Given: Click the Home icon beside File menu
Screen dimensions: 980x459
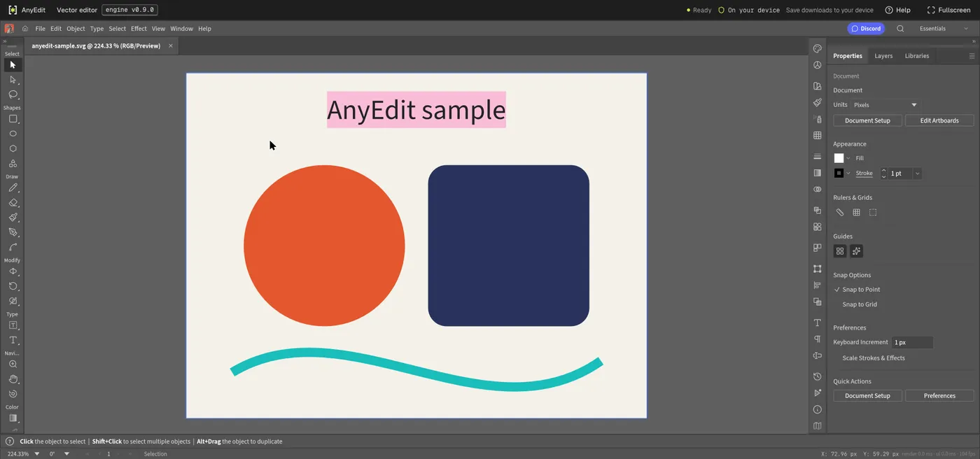Looking at the screenshot, I should tap(25, 29).
